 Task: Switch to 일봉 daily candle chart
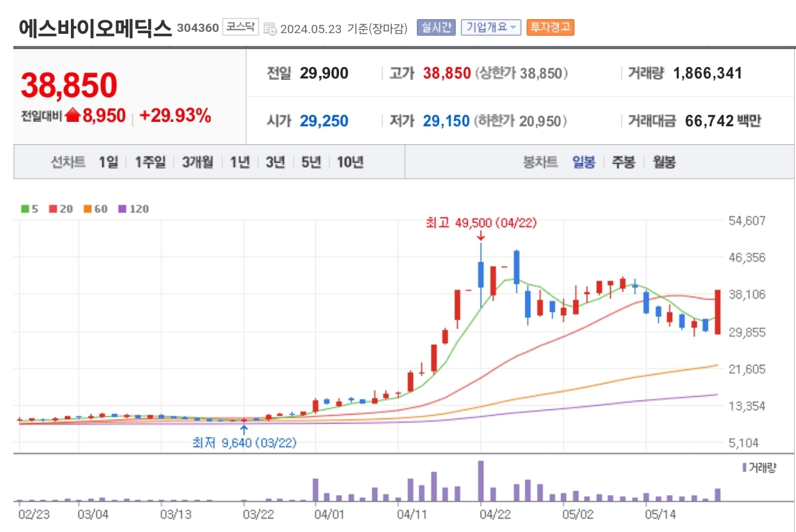(583, 162)
